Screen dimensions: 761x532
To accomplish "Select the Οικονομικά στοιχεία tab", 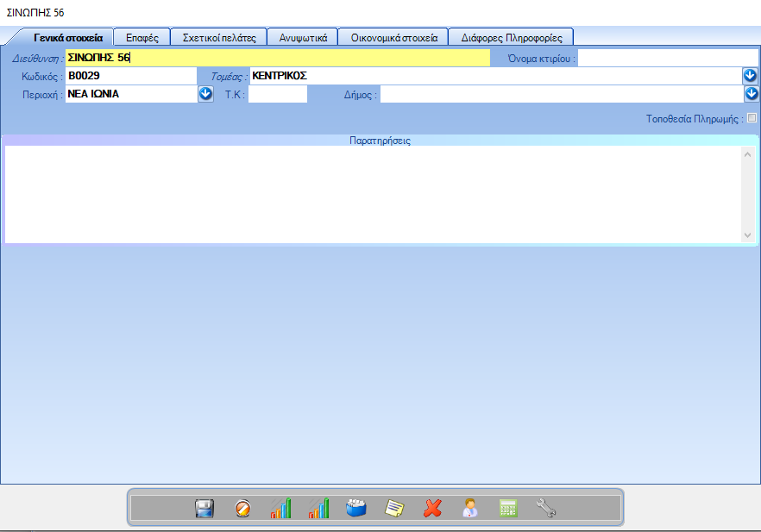I will click(x=393, y=38).
